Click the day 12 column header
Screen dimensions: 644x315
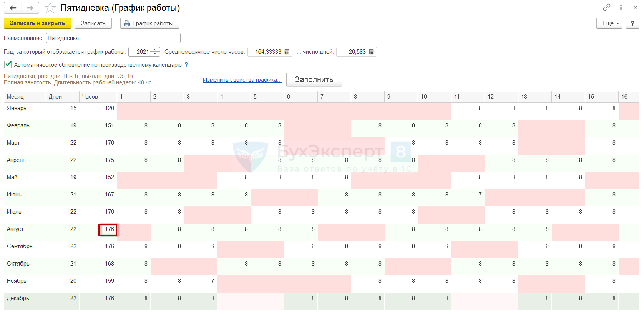pyautogui.click(x=501, y=97)
